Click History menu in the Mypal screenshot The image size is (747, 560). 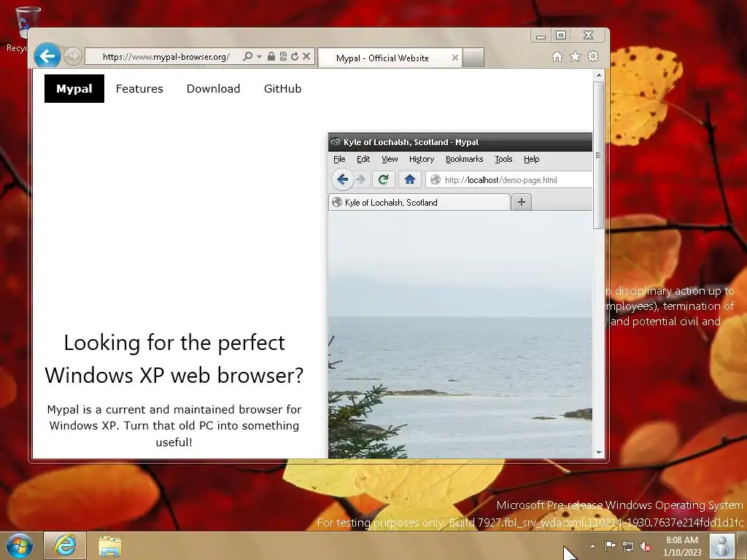click(x=422, y=159)
